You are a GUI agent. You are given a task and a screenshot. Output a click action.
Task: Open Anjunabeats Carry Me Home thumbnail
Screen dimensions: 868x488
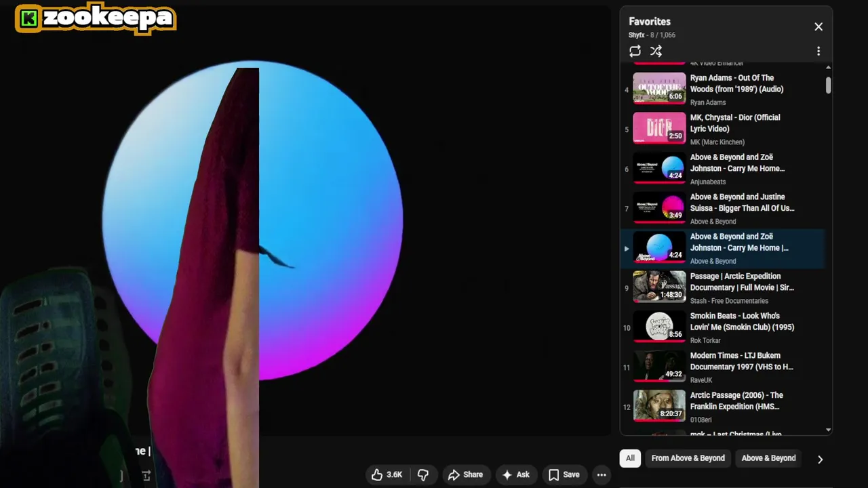click(x=659, y=167)
